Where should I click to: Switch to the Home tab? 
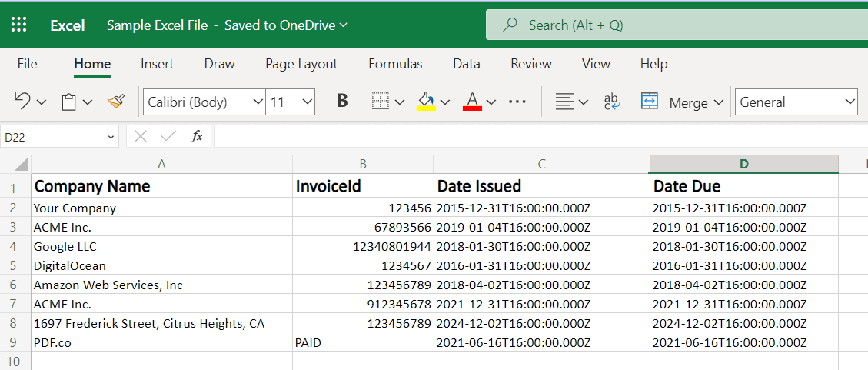coord(92,65)
